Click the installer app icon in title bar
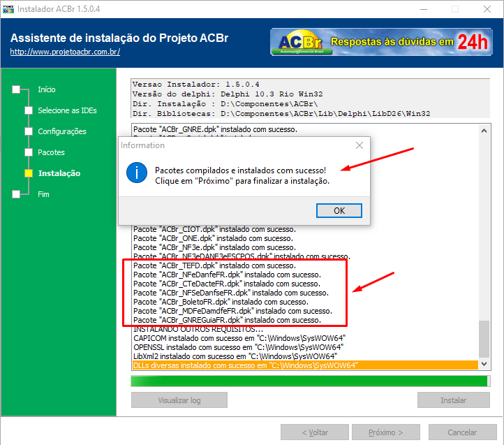This screenshot has height=445, width=504. [8, 9]
